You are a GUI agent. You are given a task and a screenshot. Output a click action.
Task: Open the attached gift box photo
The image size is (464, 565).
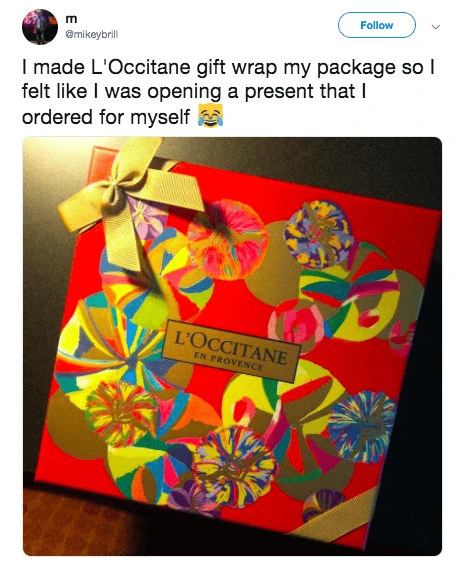(232, 346)
